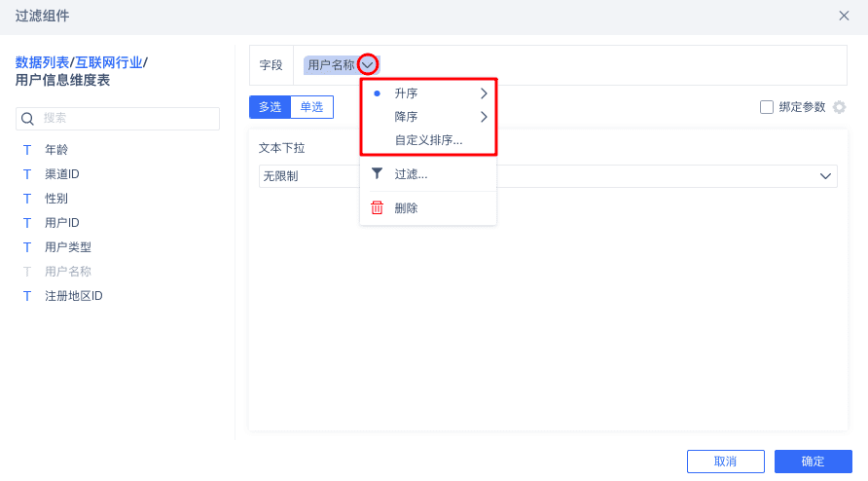Click the funnel icon beside 过滤

[x=377, y=174]
